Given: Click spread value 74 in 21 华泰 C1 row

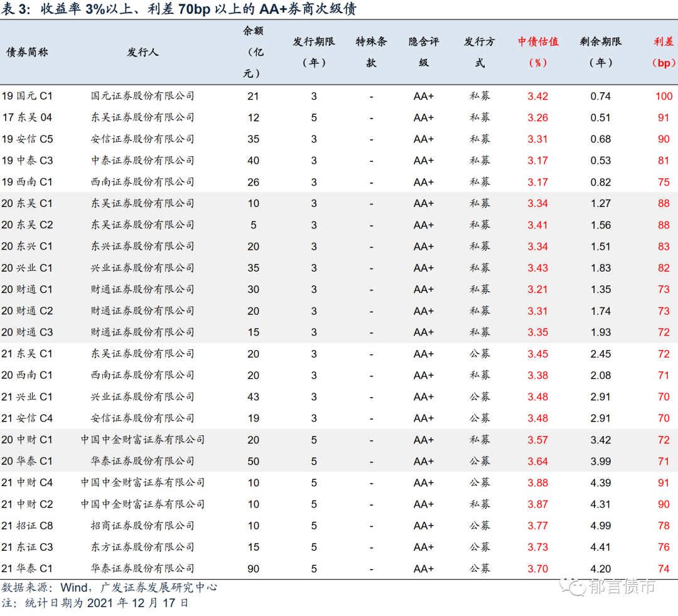Looking at the screenshot, I should 664,569.
